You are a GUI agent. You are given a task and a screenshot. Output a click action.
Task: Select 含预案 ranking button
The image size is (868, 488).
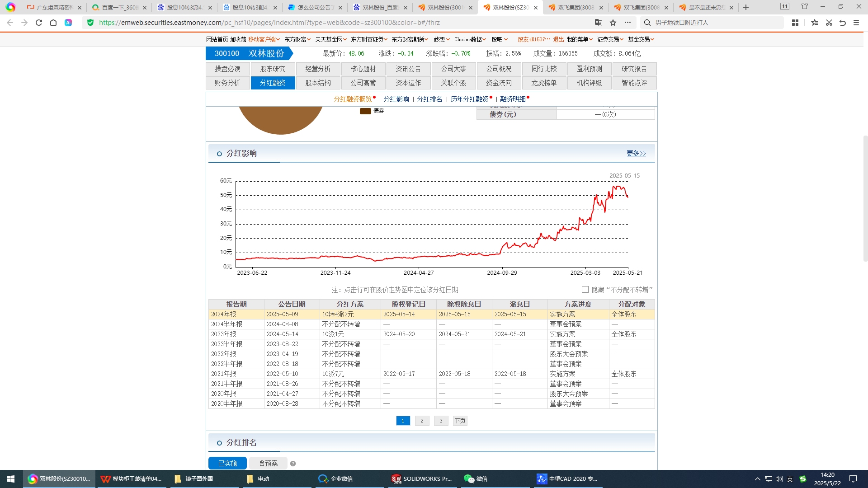[x=268, y=464]
